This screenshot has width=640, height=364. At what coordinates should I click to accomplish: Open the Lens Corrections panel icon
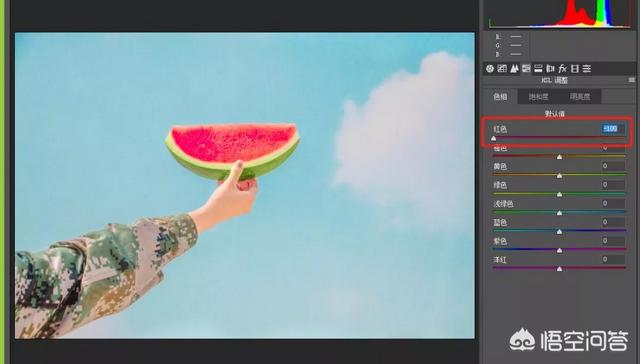pos(550,69)
